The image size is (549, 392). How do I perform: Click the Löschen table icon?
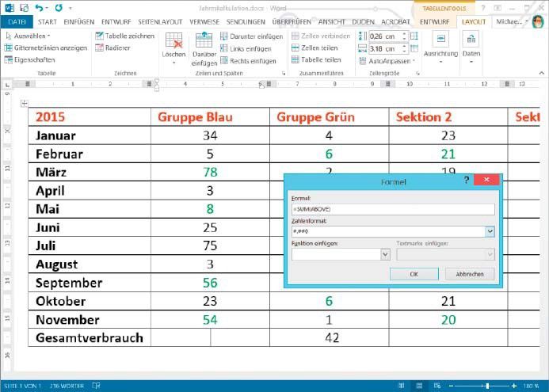pos(173,40)
